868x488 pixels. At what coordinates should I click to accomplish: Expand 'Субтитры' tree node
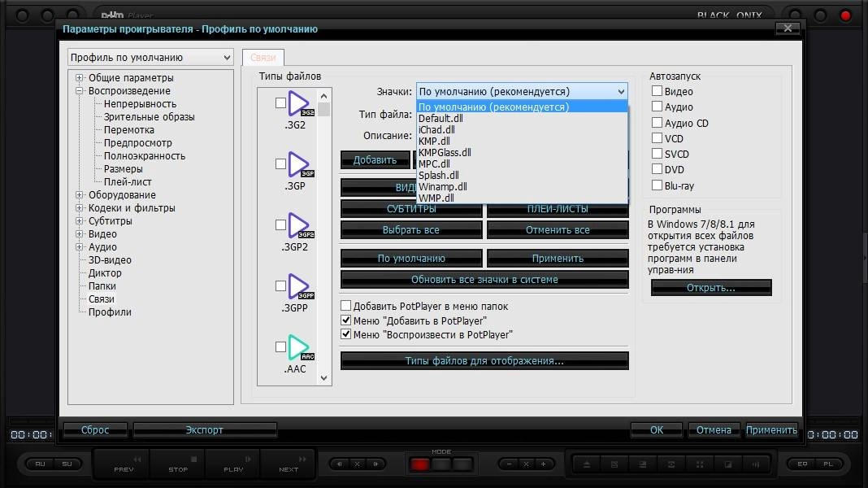(79, 221)
